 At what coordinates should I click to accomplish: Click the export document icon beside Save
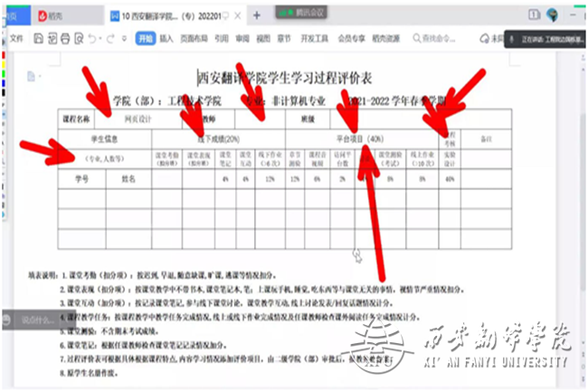click(x=52, y=38)
